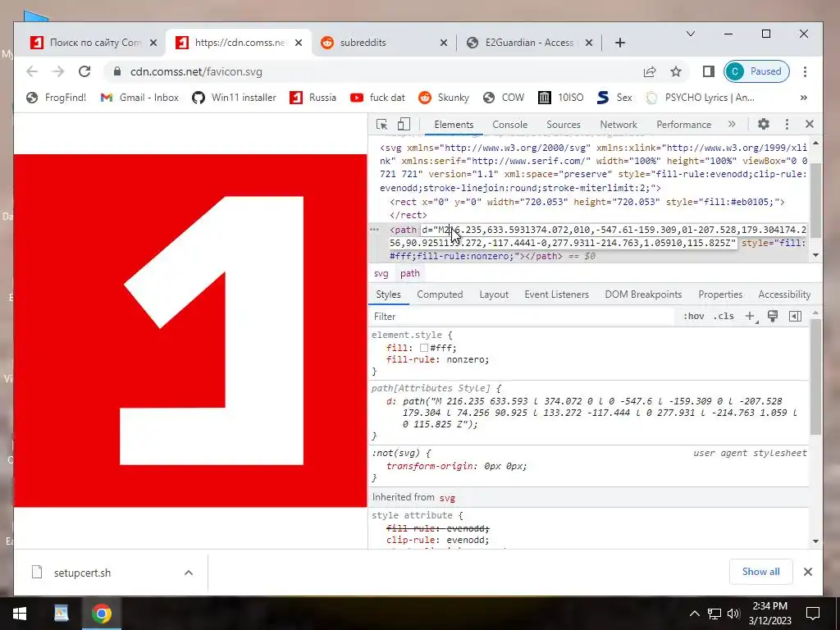840x630 pixels.
Task: Open Chrome three-dot menu
Action: pyautogui.click(x=805, y=71)
